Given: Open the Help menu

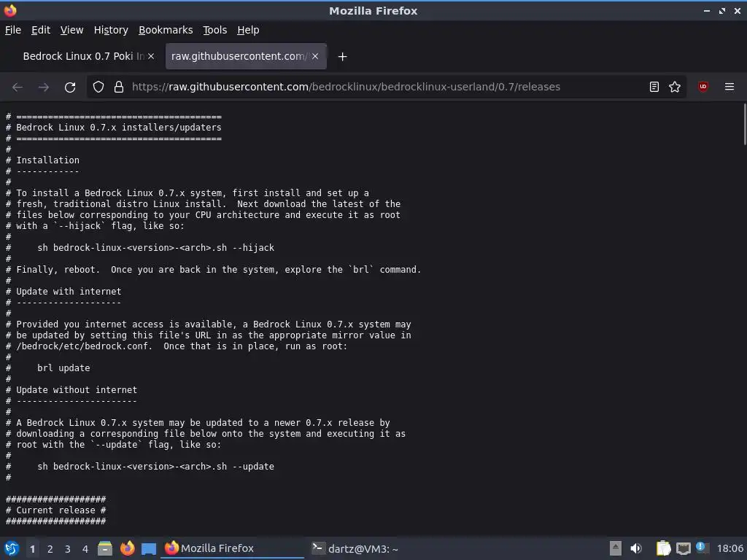Looking at the screenshot, I should [x=248, y=30].
